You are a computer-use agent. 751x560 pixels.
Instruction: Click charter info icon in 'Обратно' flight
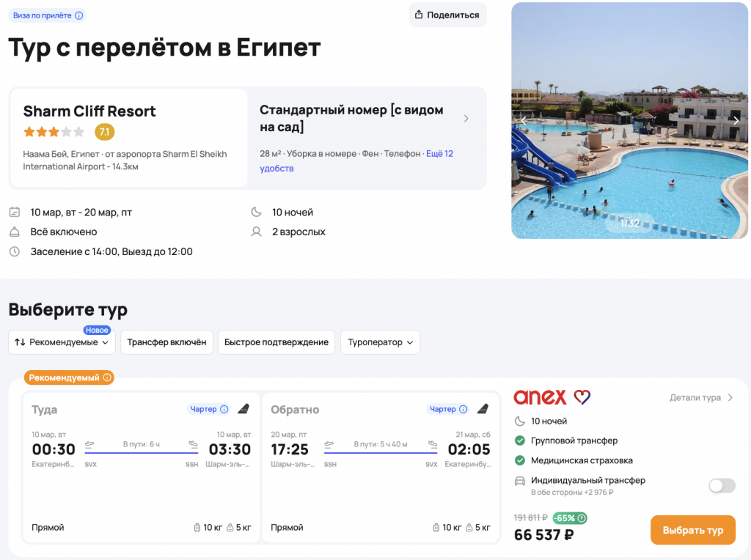coord(464,409)
